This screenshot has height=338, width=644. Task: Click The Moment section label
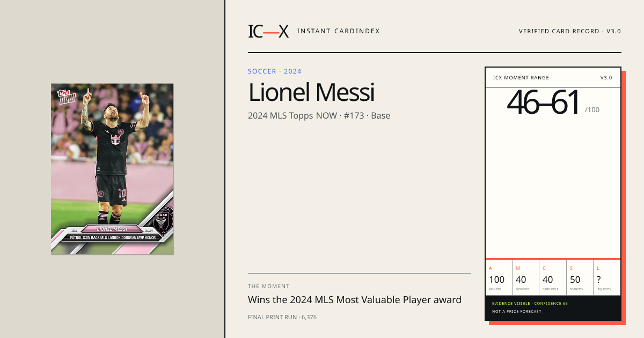click(268, 286)
